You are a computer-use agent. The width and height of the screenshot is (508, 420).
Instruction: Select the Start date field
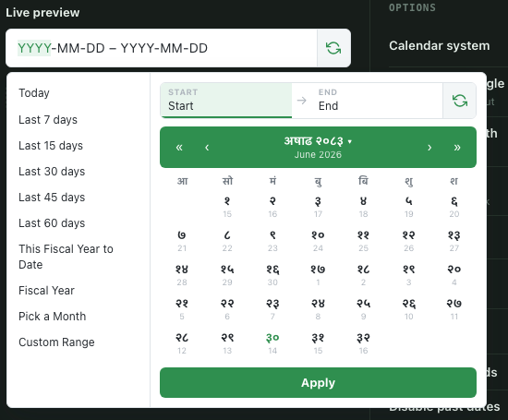pos(226,101)
